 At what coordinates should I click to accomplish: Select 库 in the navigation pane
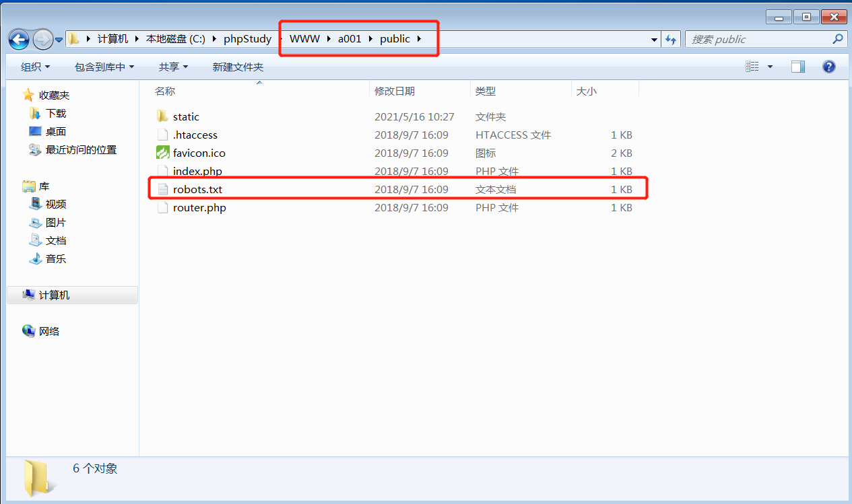pyautogui.click(x=44, y=186)
